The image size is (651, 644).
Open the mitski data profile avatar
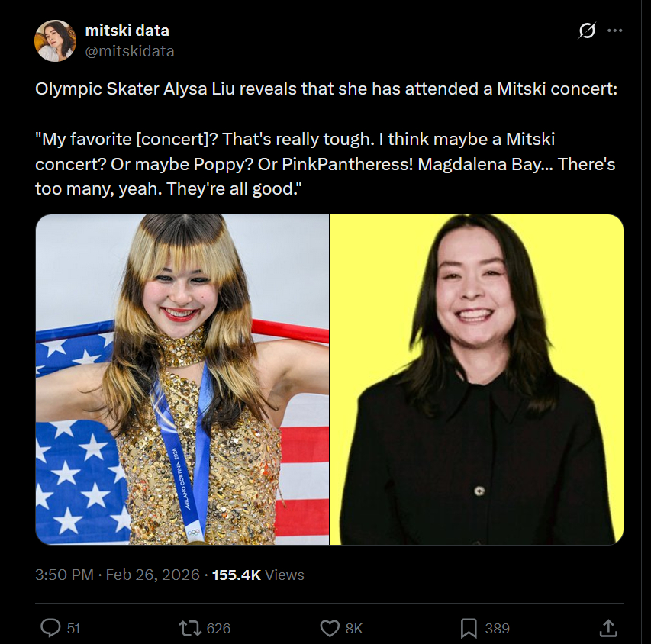(55, 41)
